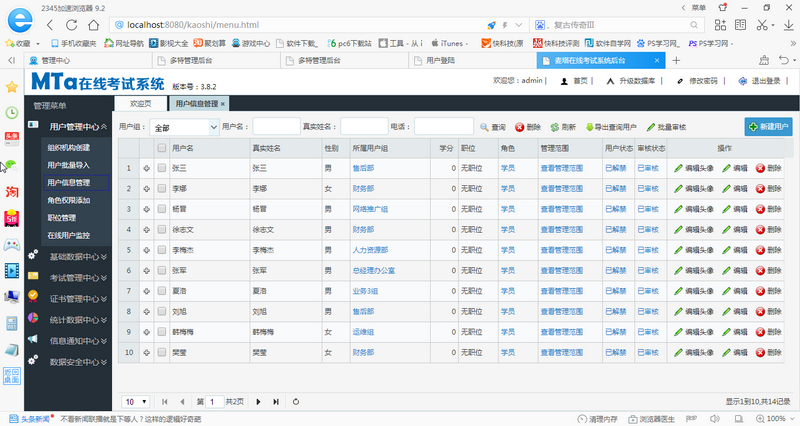The image size is (800, 426).
Task: Check the row 2 李娜 checkbox
Action: pos(162,188)
